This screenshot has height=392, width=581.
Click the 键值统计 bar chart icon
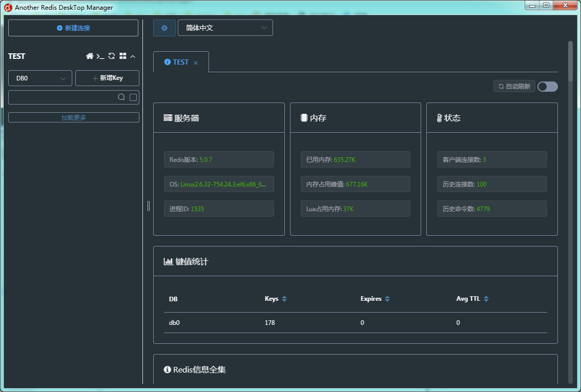[168, 261]
